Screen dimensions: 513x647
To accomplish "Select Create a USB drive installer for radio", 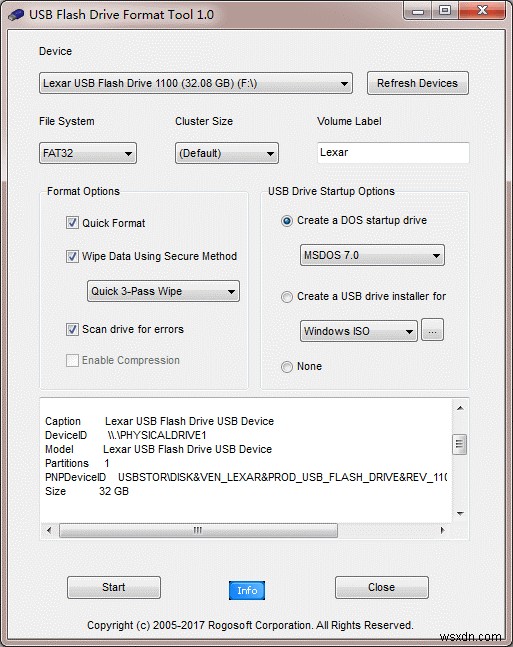I will (287, 297).
